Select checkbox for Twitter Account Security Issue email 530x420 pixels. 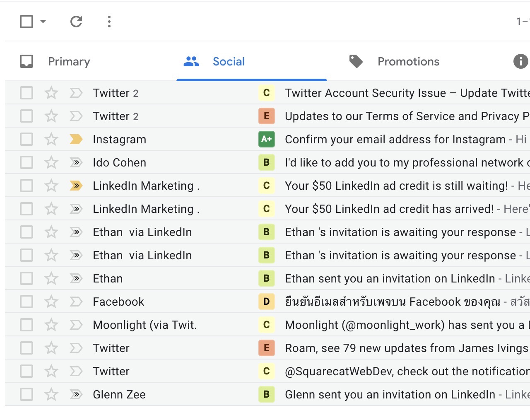[26, 93]
